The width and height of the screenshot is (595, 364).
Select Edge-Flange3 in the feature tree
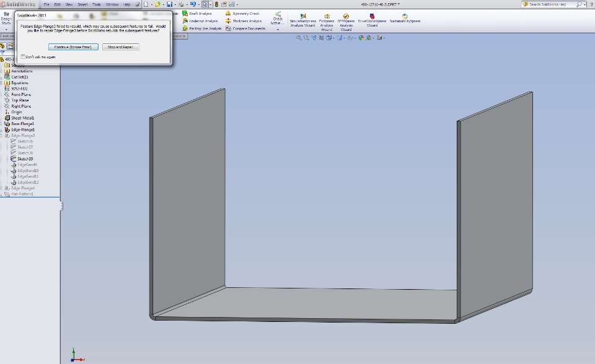coord(23,136)
